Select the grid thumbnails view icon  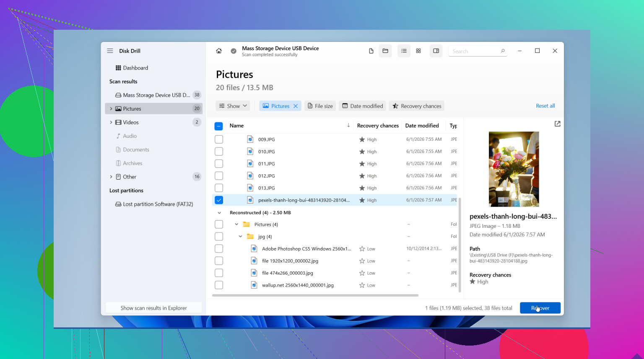point(418,51)
